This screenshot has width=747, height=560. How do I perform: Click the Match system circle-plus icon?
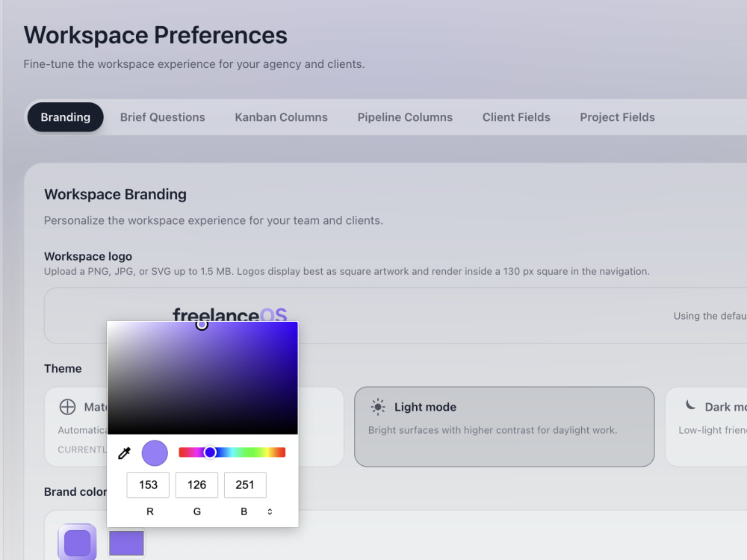coord(68,407)
